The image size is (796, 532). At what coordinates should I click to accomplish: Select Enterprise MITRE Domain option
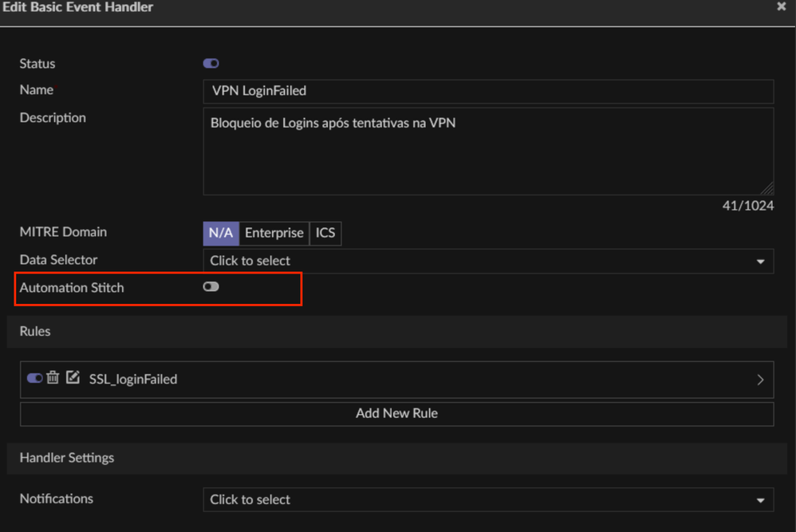pyautogui.click(x=274, y=233)
